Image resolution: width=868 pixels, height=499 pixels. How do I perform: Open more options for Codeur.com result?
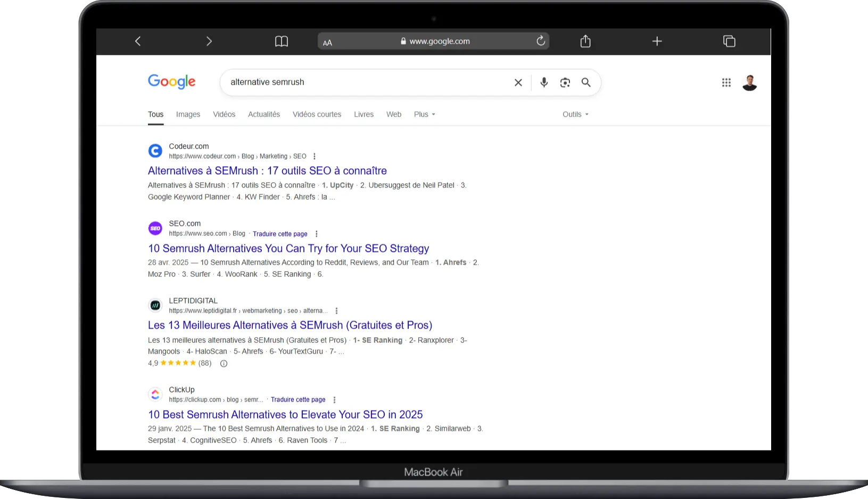pyautogui.click(x=315, y=157)
